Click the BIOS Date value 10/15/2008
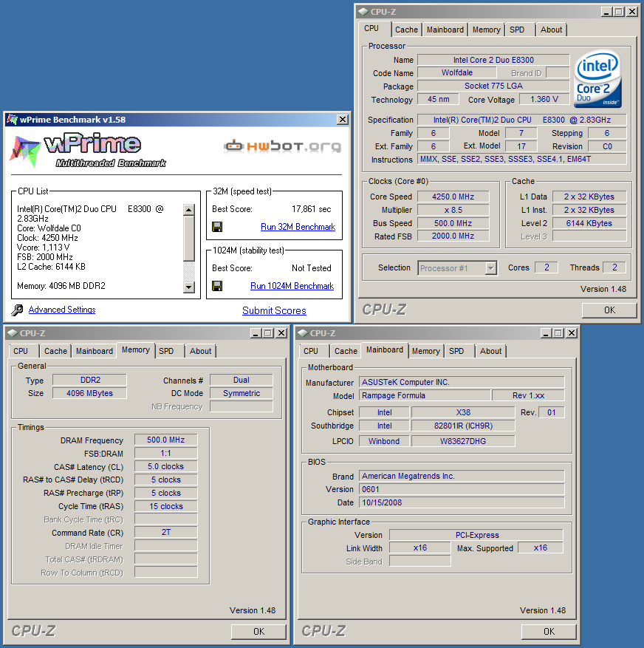 point(462,502)
